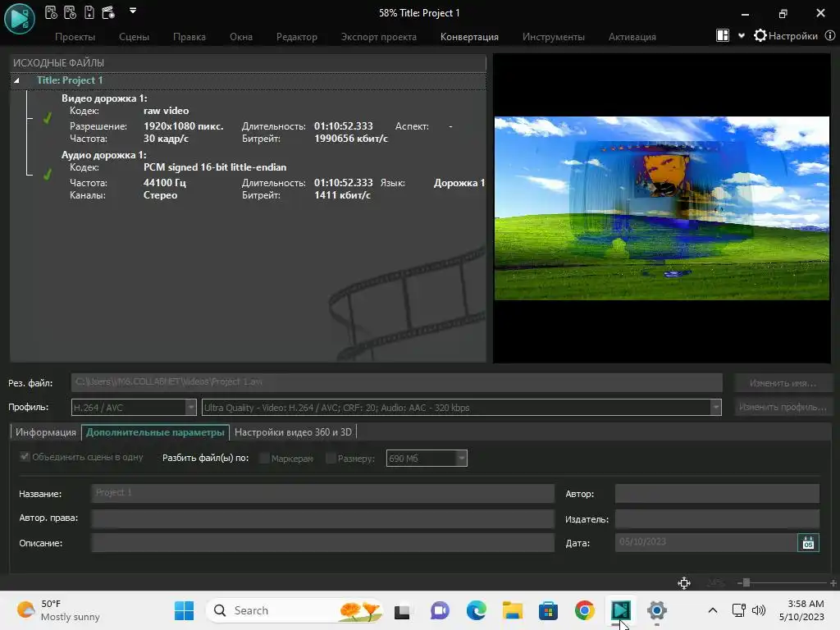Switch to the Дополнительные параметры tab
840x630 pixels.
click(x=155, y=432)
